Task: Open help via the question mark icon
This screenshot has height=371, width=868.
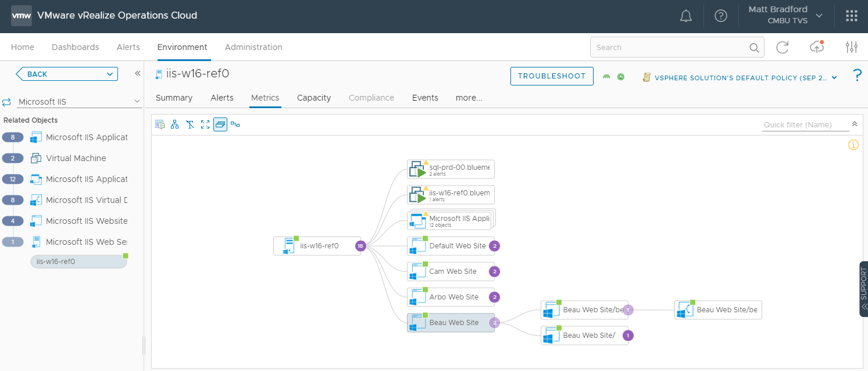Action: click(721, 16)
